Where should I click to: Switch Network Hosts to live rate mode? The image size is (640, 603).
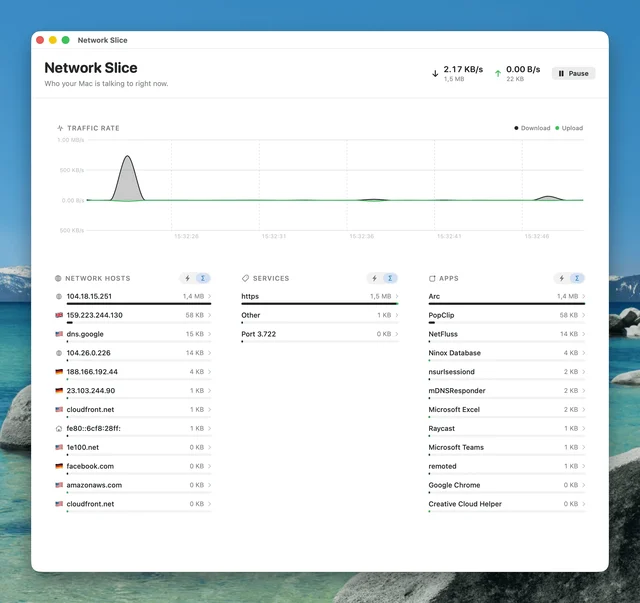click(x=187, y=278)
